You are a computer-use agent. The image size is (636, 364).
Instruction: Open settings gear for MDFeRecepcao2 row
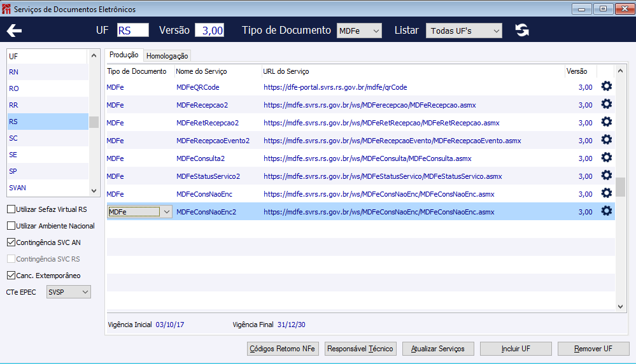[x=606, y=104]
